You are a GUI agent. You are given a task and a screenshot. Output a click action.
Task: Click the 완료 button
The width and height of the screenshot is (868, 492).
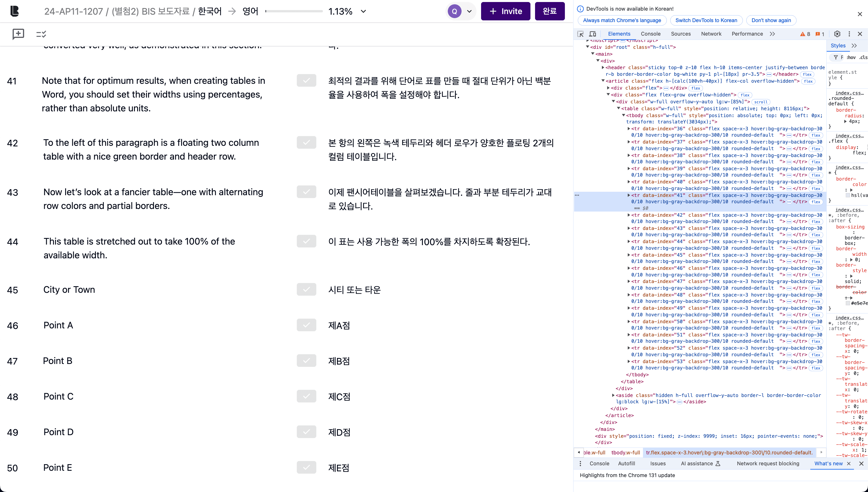549,11
